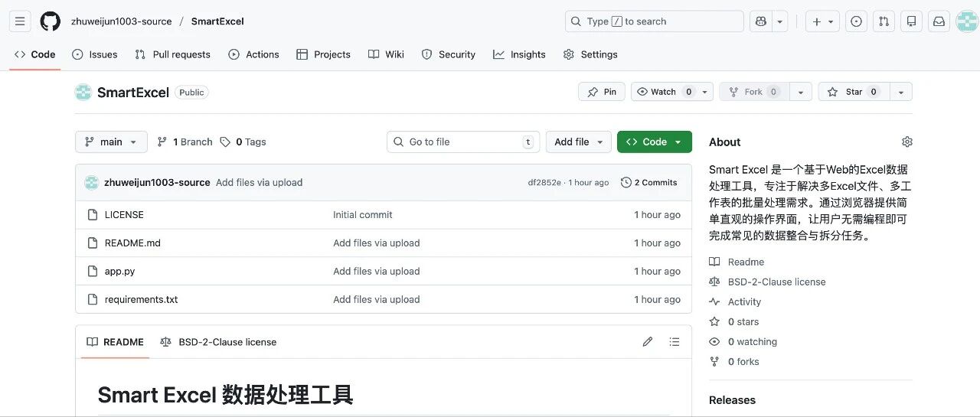Edit README with the pencil icon
Image resolution: width=980 pixels, height=417 pixels.
pos(648,342)
